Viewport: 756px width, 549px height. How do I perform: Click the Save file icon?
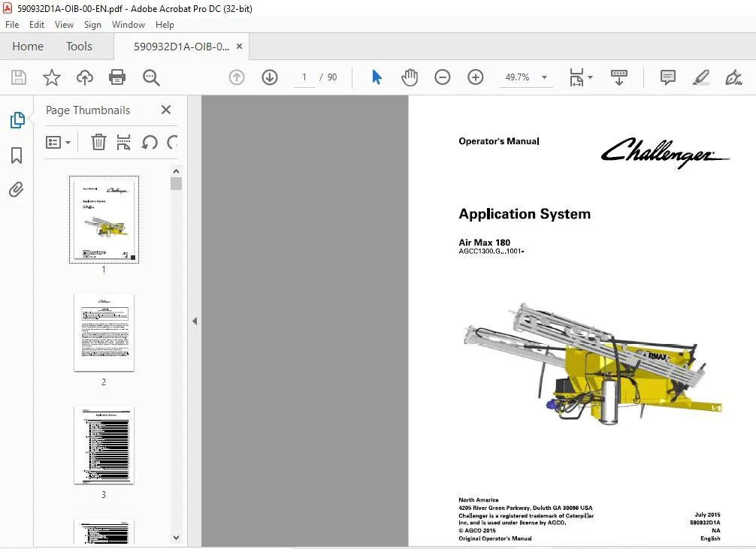coord(19,77)
